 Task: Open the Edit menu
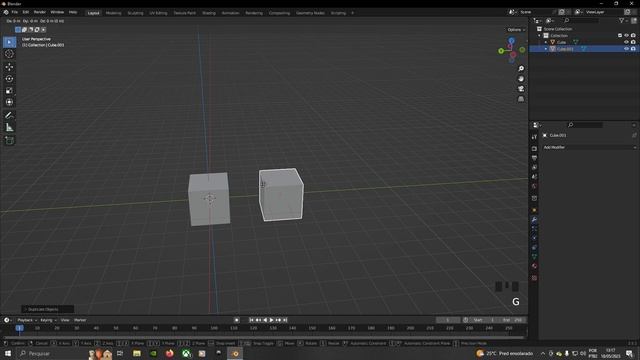(26, 12)
